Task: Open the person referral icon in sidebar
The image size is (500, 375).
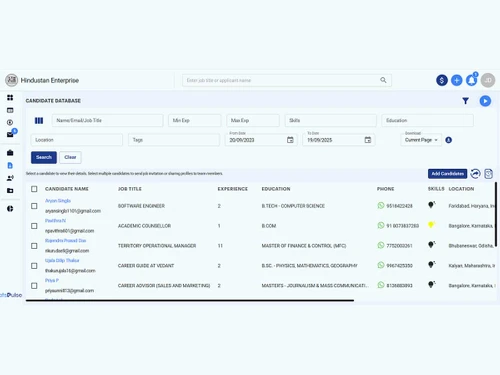Action: coord(10,178)
